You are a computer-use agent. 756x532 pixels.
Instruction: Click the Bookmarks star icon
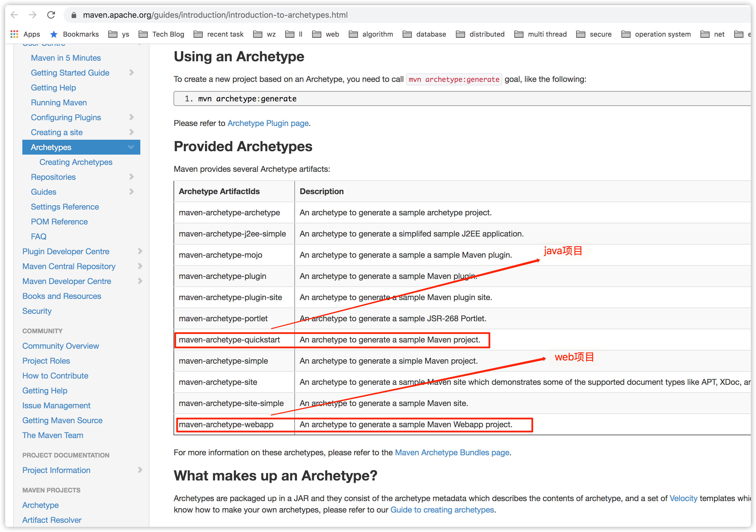click(x=54, y=34)
